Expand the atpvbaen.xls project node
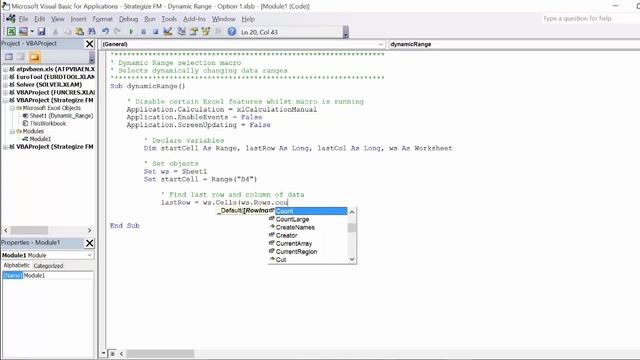The height and width of the screenshot is (360, 640). point(5,69)
